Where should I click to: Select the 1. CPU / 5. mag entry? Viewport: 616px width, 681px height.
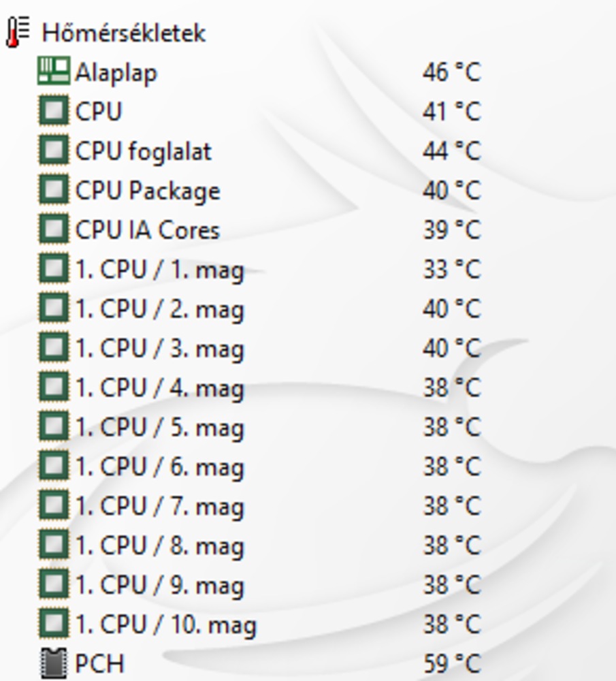[x=160, y=428]
